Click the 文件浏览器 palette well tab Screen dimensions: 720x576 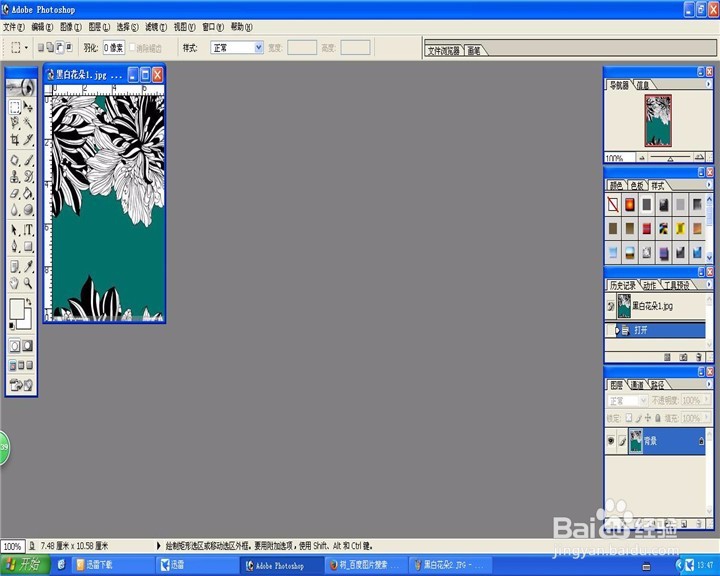pyautogui.click(x=444, y=51)
